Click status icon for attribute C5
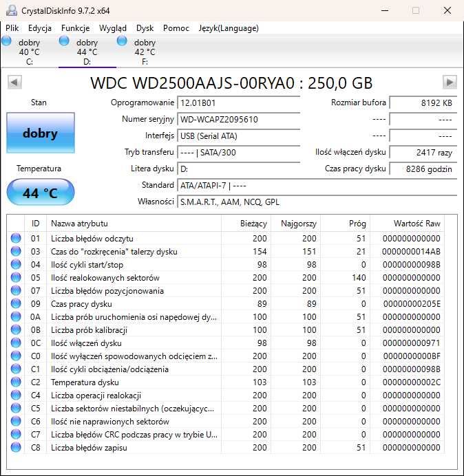This screenshot has height=476, width=464. (16, 408)
